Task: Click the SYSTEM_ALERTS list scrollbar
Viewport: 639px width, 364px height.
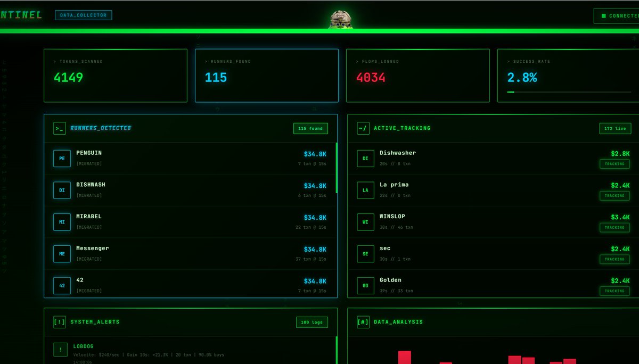Action: coord(337,350)
